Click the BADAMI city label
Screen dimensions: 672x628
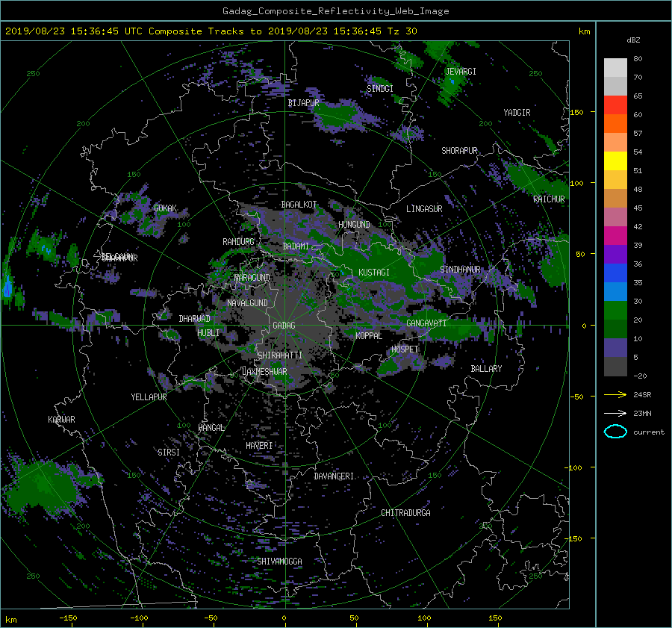[x=296, y=246]
